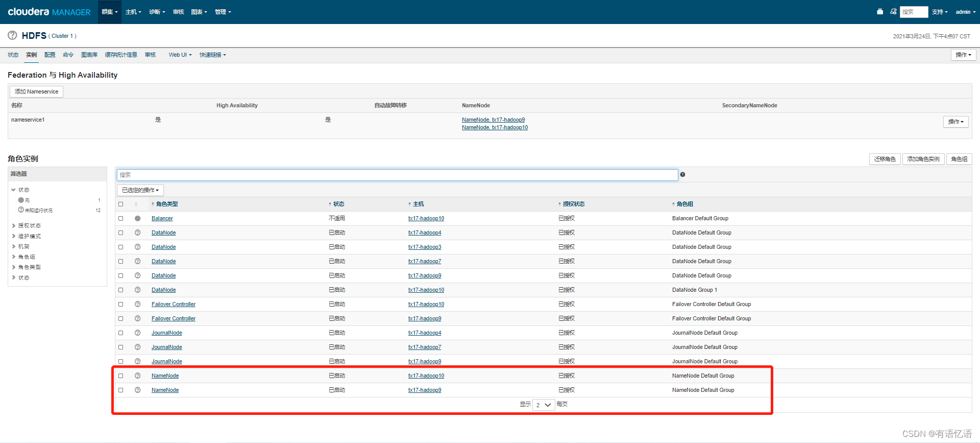This screenshot has width=980, height=443.
Task: Sort by the 角色类型 column arrow
Action: pyautogui.click(x=153, y=204)
